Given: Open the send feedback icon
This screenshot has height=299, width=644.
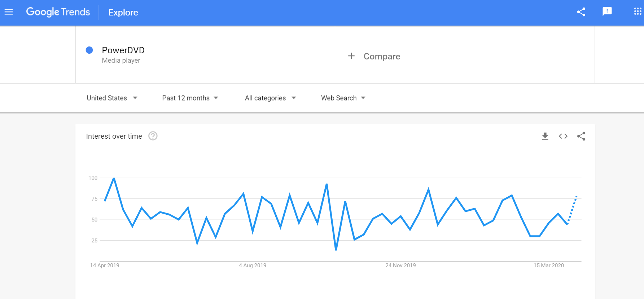Looking at the screenshot, I should pyautogui.click(x=607, y=12).
